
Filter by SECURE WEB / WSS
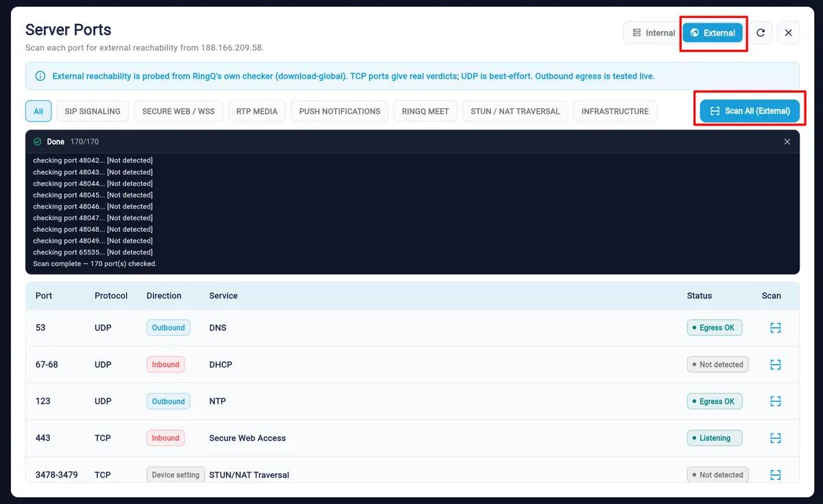(178, 111)
